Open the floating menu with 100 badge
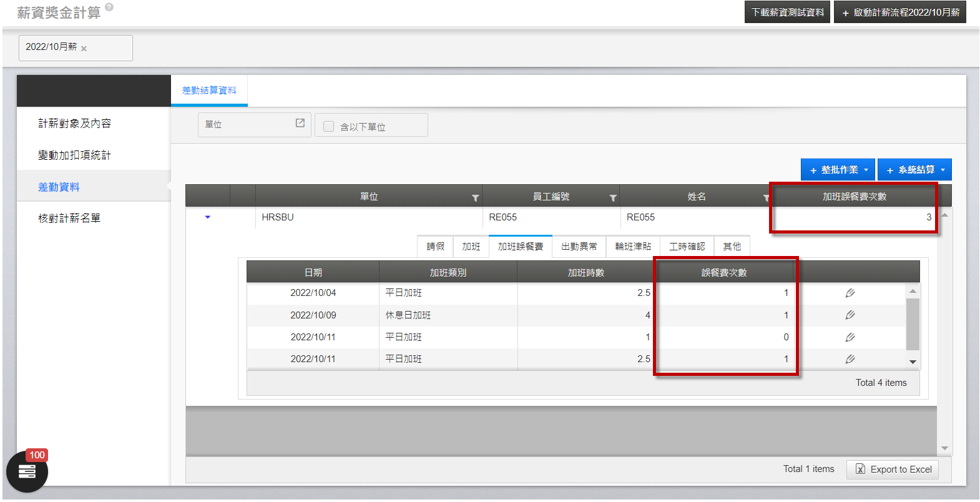The height and width of the screenshot is (502, 980). click(27, 471)
